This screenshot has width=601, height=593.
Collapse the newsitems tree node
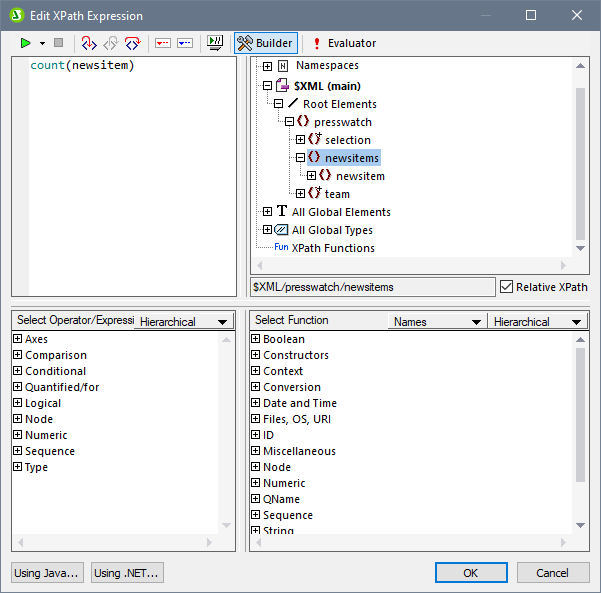300,158
